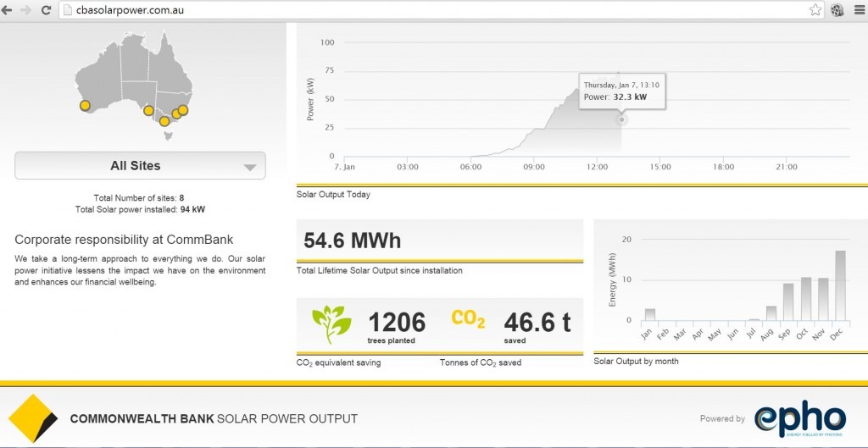
Task: Click the Tonnes of CO2 saved caption
Action: click(x=481, y=362)
